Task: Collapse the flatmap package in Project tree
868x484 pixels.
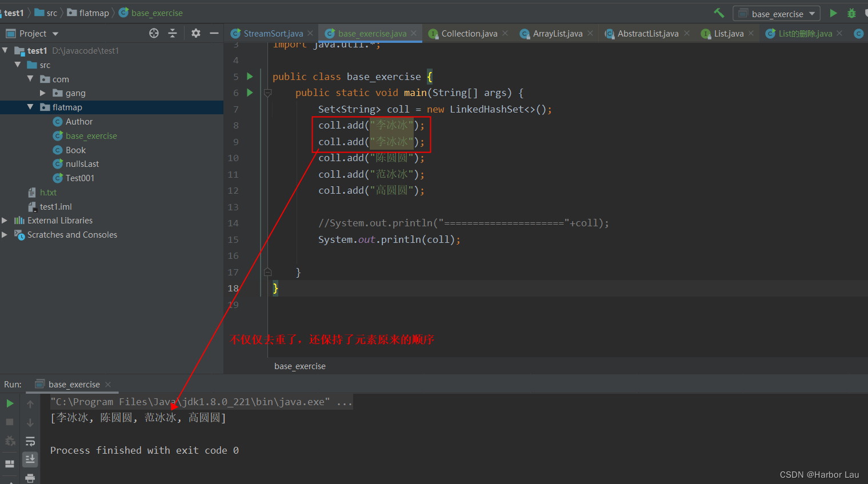Action: pos(30,107)
